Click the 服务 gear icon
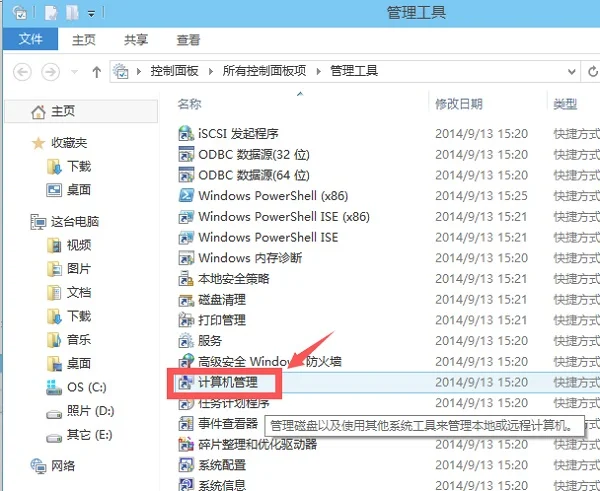600x491 pixels. pyautogui.click(x=186, y=341)
